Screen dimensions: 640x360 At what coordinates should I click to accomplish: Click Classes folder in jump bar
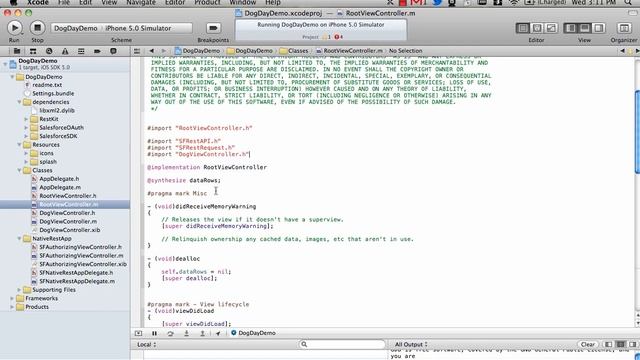pos(294,51)
